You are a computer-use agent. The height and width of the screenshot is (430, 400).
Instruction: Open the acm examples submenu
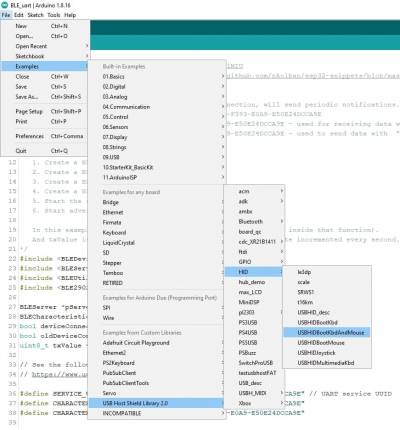pyautogui.click(x=254, y=191)
